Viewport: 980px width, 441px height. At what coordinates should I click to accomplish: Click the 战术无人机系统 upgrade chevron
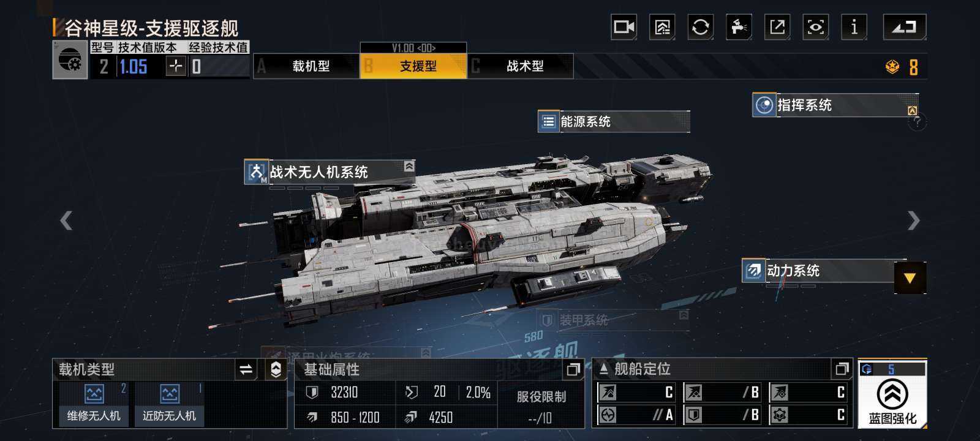409,166
